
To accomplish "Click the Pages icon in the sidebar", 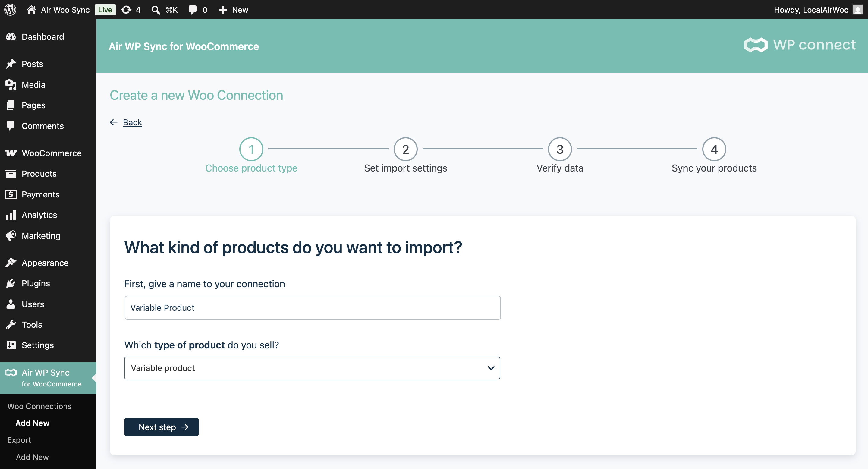I will point(11,105).
